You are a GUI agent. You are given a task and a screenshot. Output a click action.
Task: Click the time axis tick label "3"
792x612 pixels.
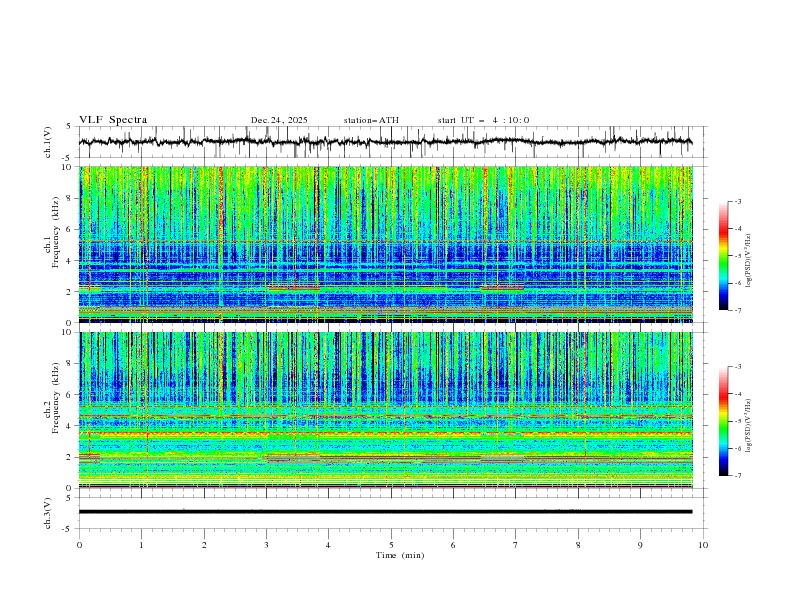266,545
